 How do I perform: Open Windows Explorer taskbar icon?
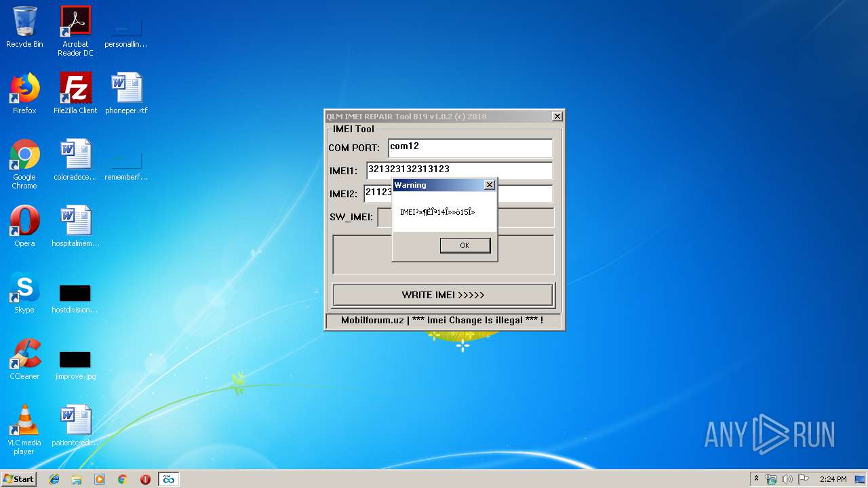(77, 479)
